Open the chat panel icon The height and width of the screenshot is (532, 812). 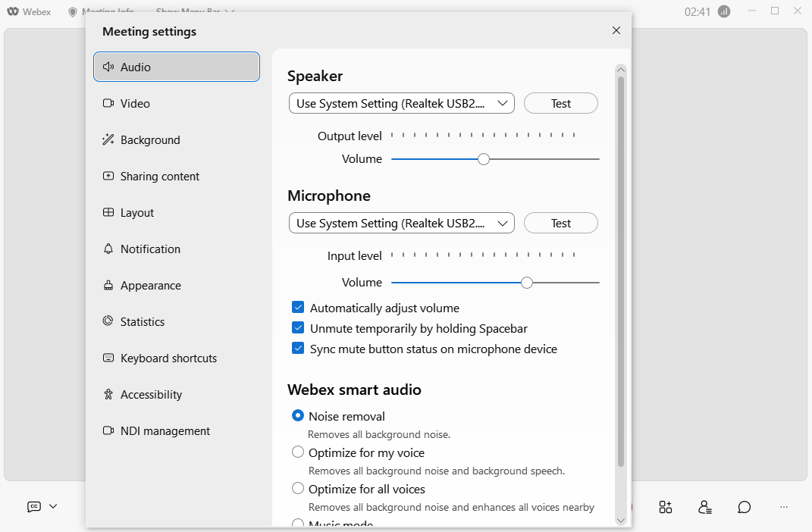(745, 507)
